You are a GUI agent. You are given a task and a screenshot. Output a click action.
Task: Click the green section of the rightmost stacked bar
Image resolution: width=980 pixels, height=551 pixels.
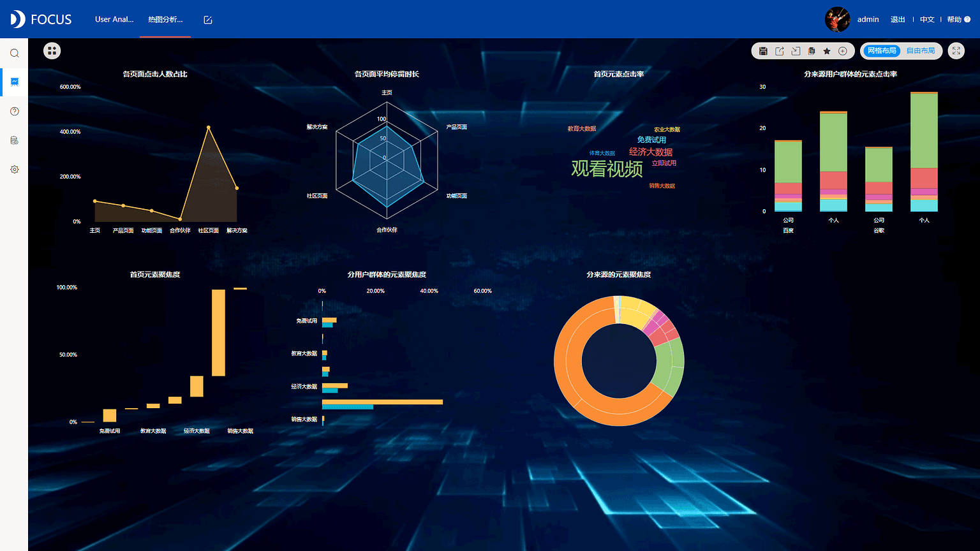point(924,131)
